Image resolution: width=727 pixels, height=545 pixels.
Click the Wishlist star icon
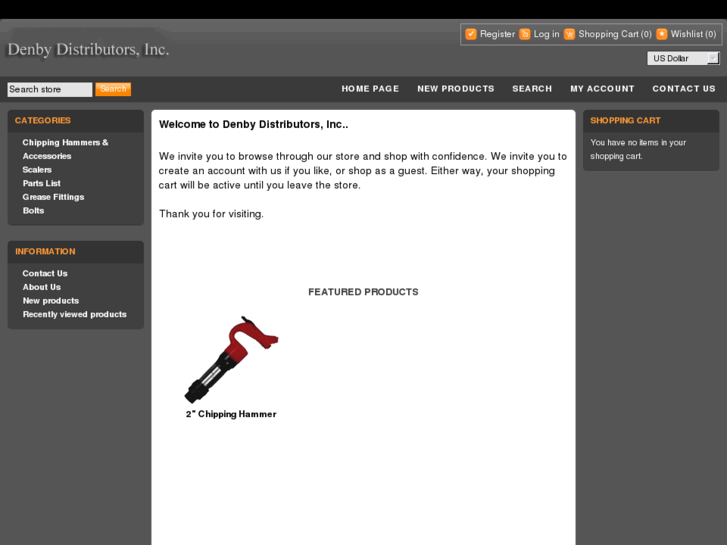pyautogui.click(x=662, y=34)
